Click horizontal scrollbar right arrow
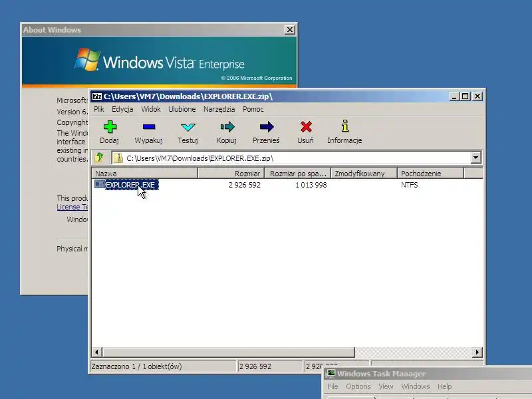Screen dimensions: 532x399 click(477, 352)
